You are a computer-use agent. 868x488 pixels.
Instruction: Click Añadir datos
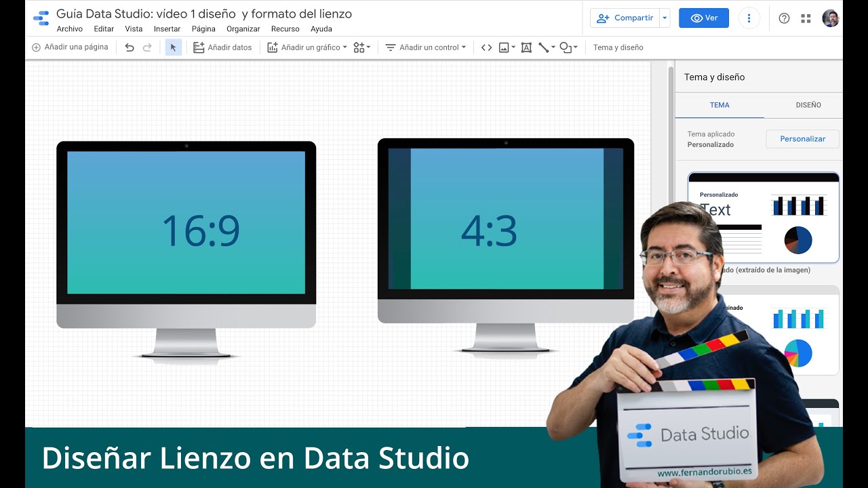[222, 47]
